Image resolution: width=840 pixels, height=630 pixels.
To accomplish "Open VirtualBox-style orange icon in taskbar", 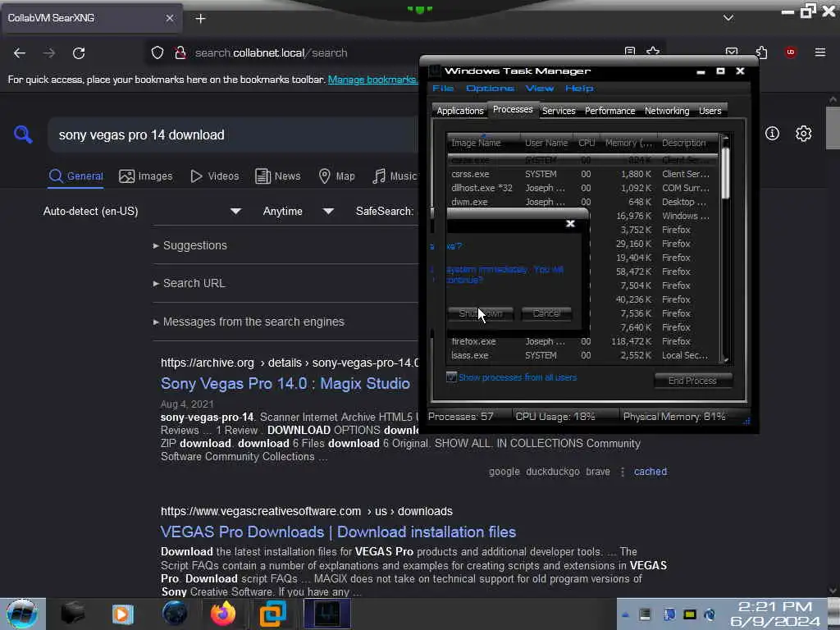I will [x=272, y=614].
